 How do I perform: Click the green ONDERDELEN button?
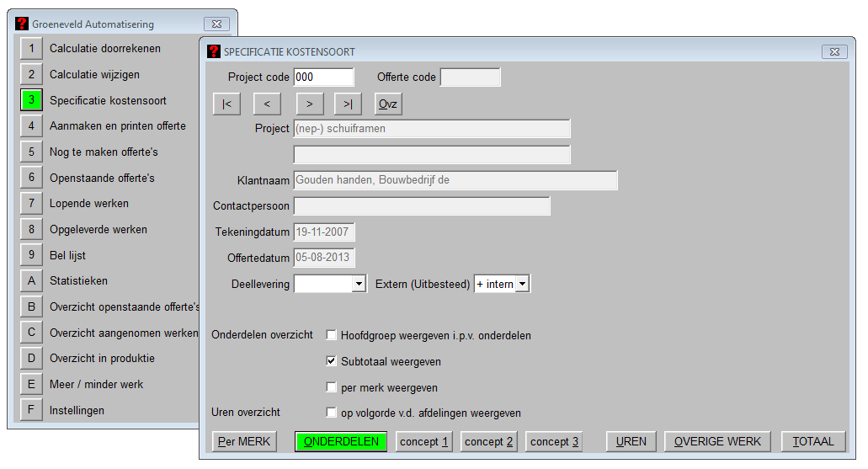pyautogui.click(x=341, y=441)
